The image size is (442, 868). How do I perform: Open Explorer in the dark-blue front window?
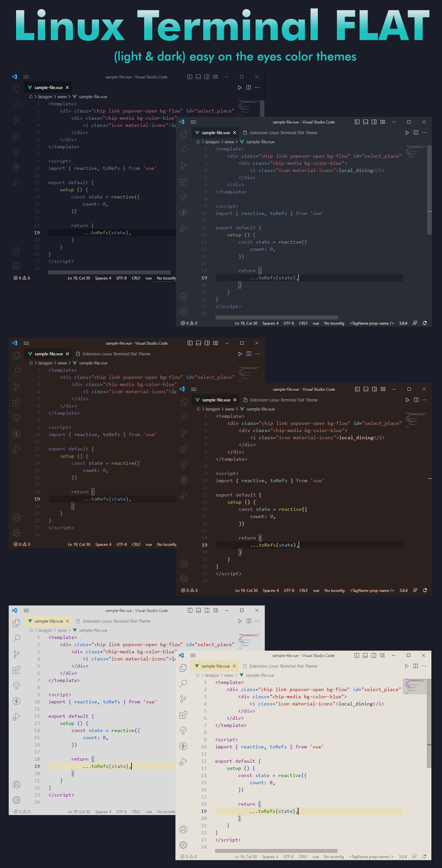click(x=184, y=135)
